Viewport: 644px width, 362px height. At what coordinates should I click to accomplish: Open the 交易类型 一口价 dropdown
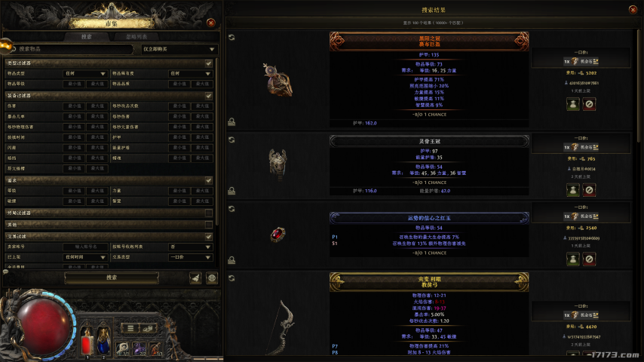[191, 257]
